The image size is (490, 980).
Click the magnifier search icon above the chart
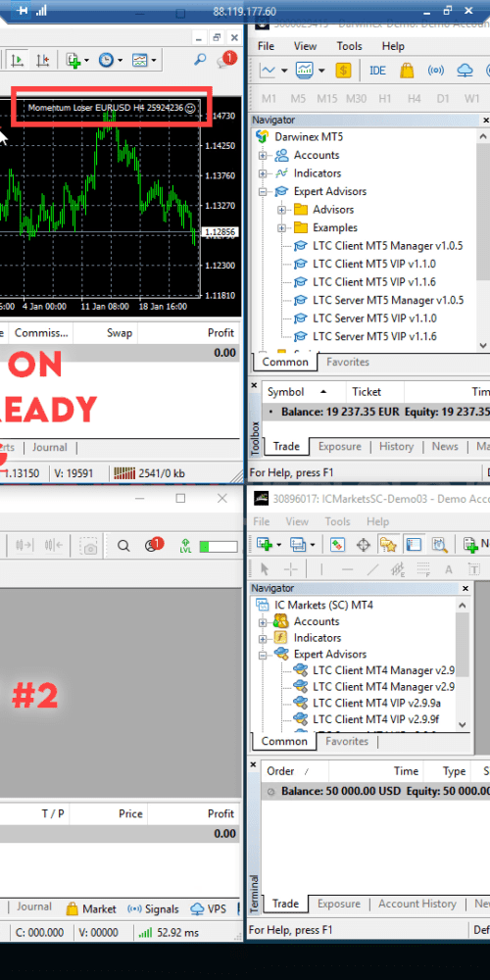pos(200,60)
